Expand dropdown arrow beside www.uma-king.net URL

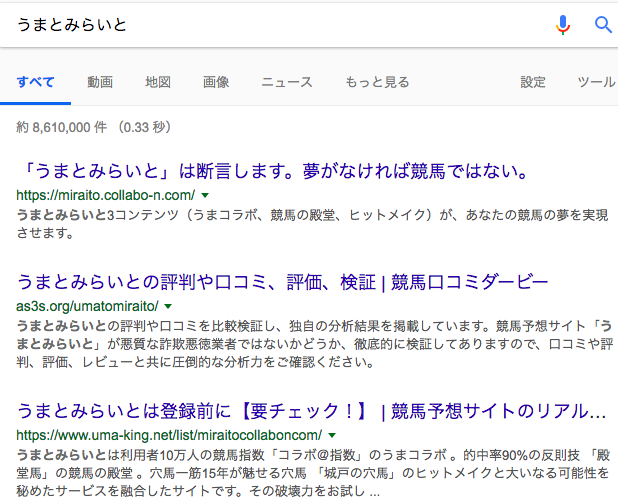pyautogui.click(x=332, y=435)
